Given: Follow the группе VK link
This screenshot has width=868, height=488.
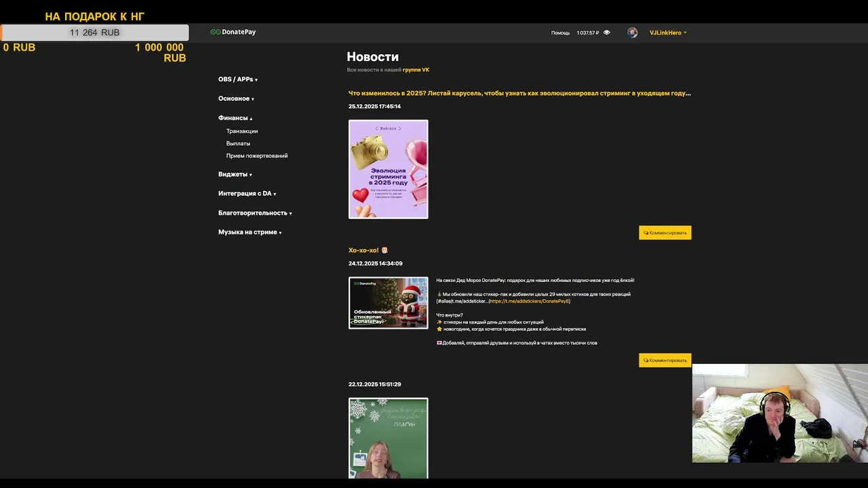Looking at the screenshot, I should [x=416, y=70].
